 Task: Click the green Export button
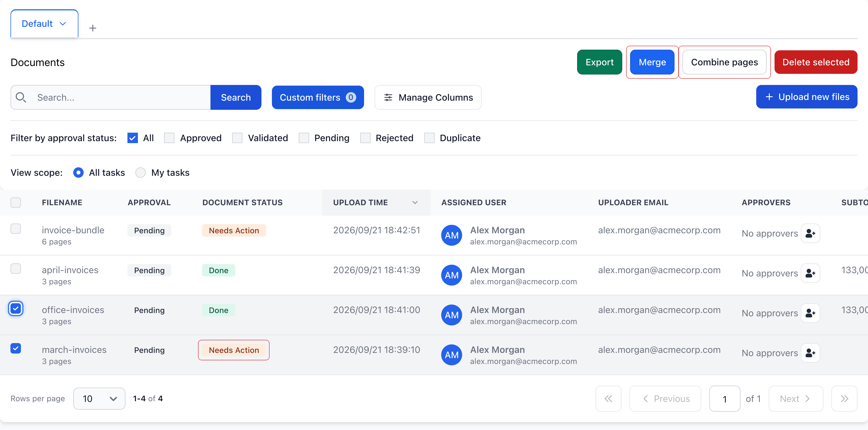599,62
